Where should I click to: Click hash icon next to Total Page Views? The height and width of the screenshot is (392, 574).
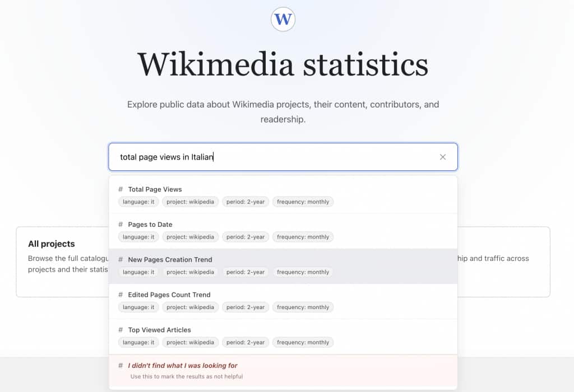point(121,189)
